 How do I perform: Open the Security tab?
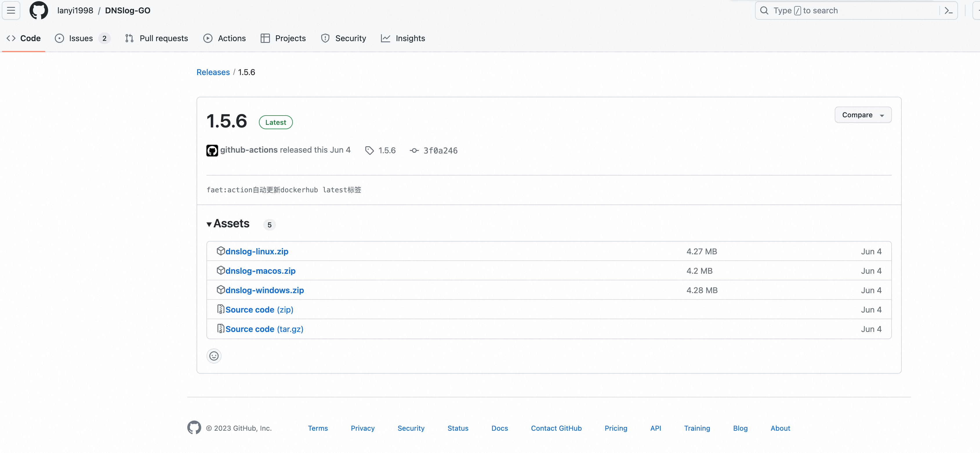[344, 38]
